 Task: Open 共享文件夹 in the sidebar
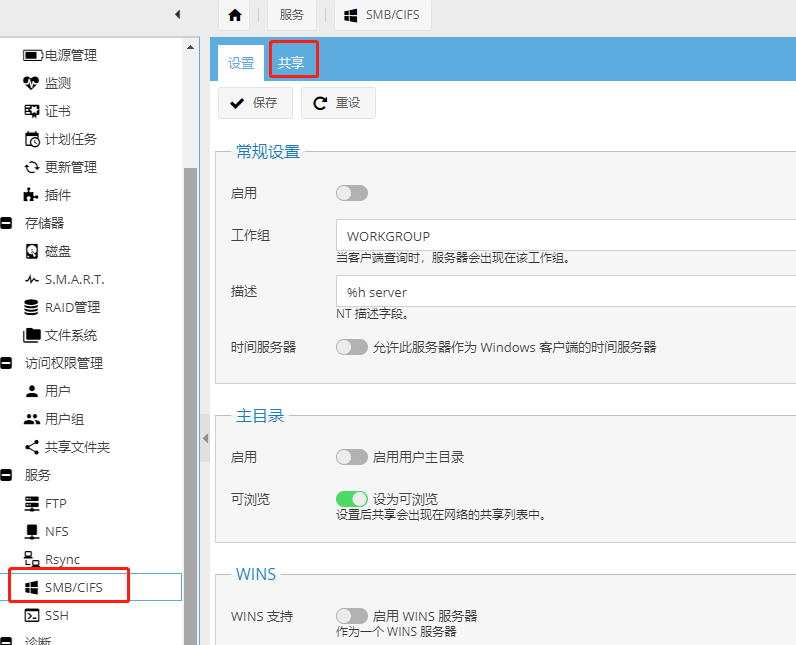pyautogui.click(x=77, y=447)
